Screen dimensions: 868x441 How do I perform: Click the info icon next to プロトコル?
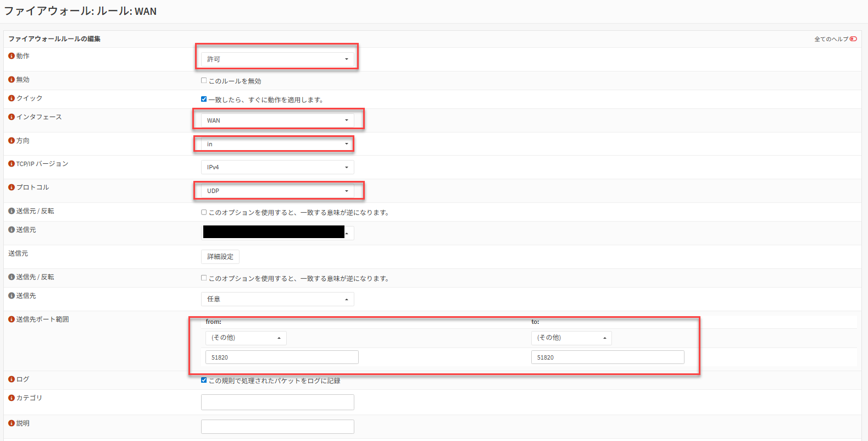[x=12, y=188]
